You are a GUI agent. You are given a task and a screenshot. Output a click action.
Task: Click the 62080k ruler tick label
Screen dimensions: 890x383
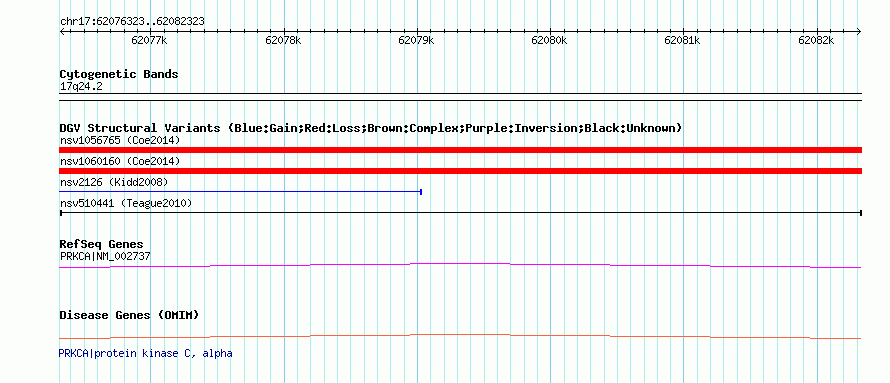pos(549,40)
